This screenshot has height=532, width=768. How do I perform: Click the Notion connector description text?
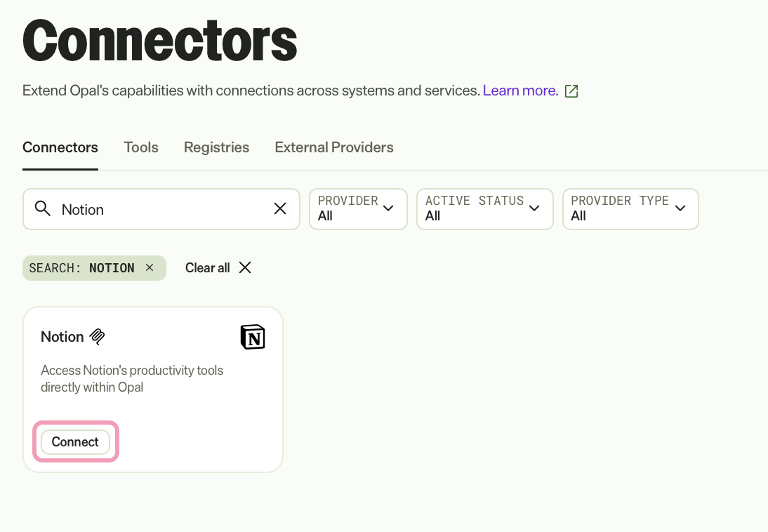click(132, 379)
